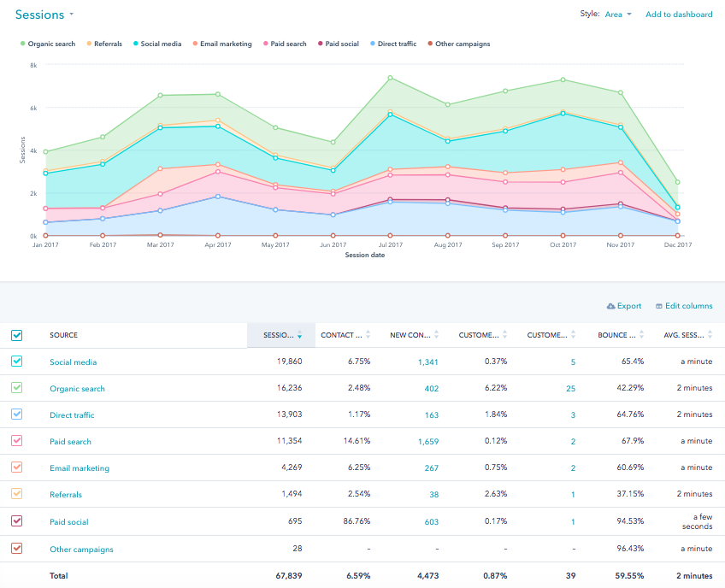
Task: Uncheck the Paid social row checkbox
Action: tap(16, 521)
